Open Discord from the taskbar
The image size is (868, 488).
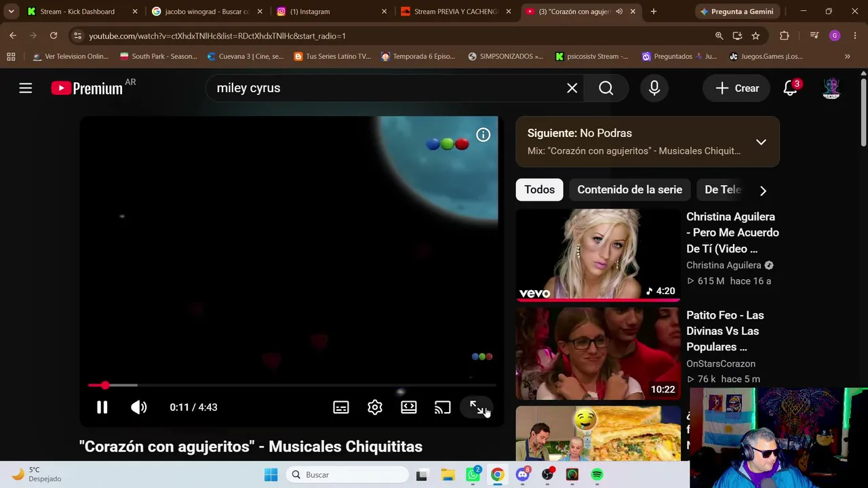coord(523,475)
